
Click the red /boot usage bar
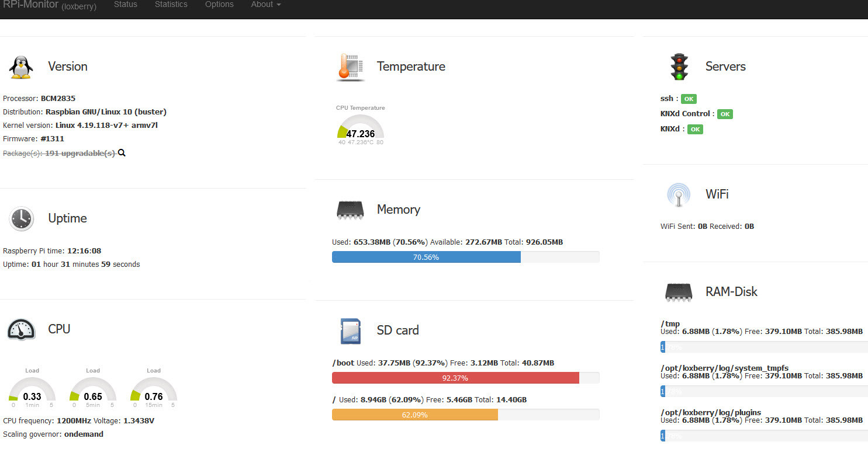pos(455,378)
